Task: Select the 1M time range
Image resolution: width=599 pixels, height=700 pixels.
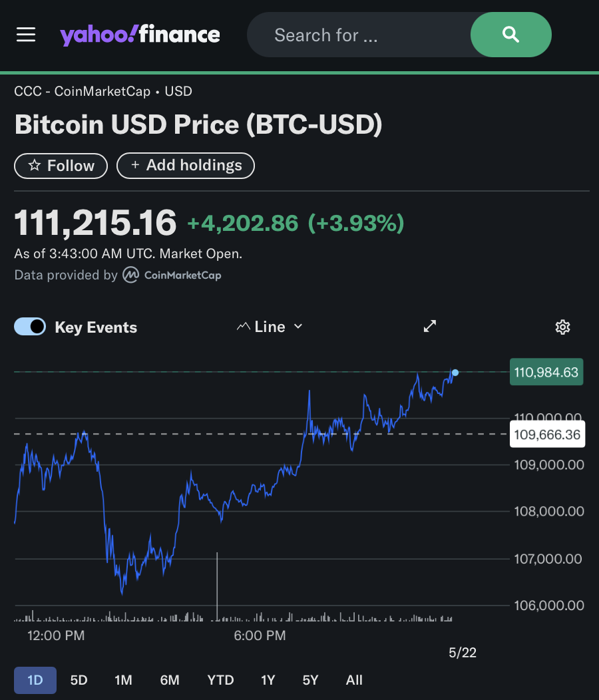Action: pyautogui.click(x=123, y=680)
